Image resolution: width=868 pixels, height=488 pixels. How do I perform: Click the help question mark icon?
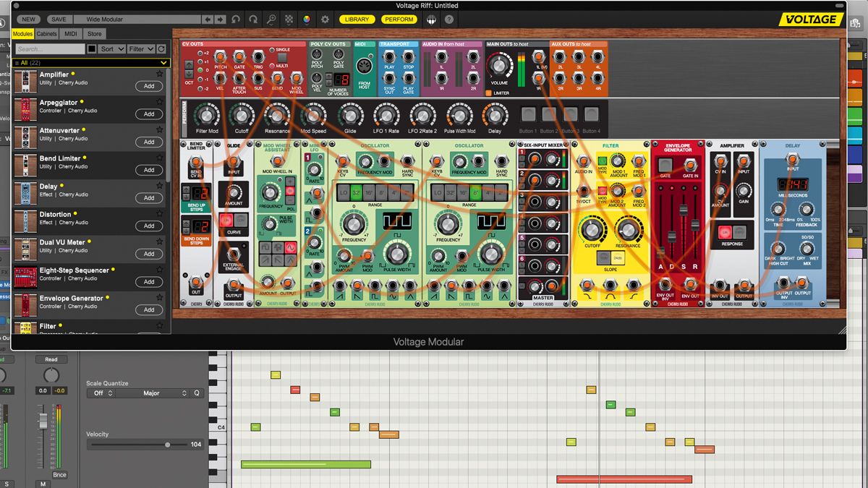point(448,20)
